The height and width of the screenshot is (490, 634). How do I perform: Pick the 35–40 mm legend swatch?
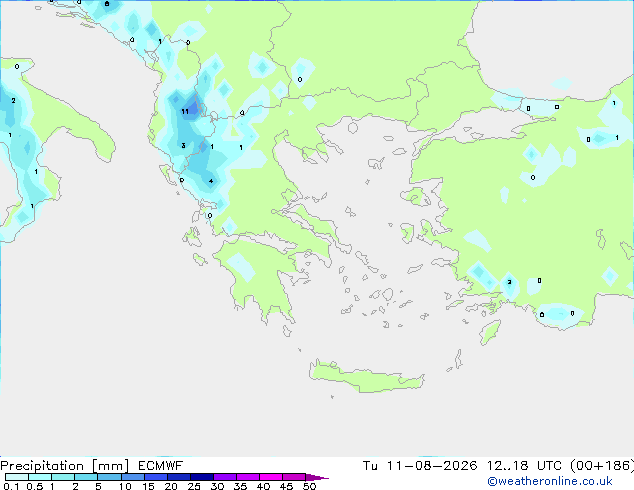tap(248, 477)
